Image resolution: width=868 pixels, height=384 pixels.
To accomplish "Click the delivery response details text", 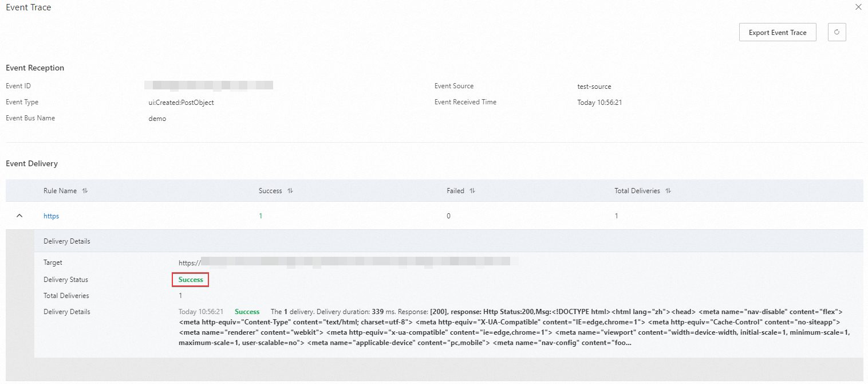I will point(514,327).
